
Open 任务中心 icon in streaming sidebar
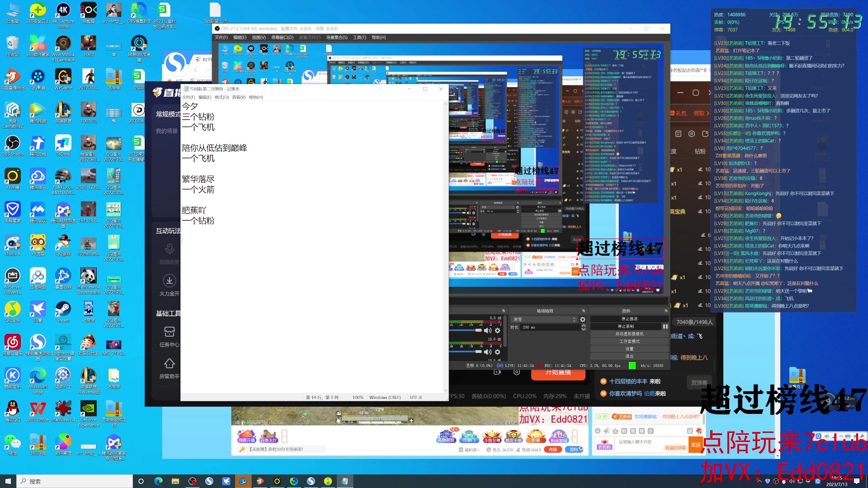[170, 337]
